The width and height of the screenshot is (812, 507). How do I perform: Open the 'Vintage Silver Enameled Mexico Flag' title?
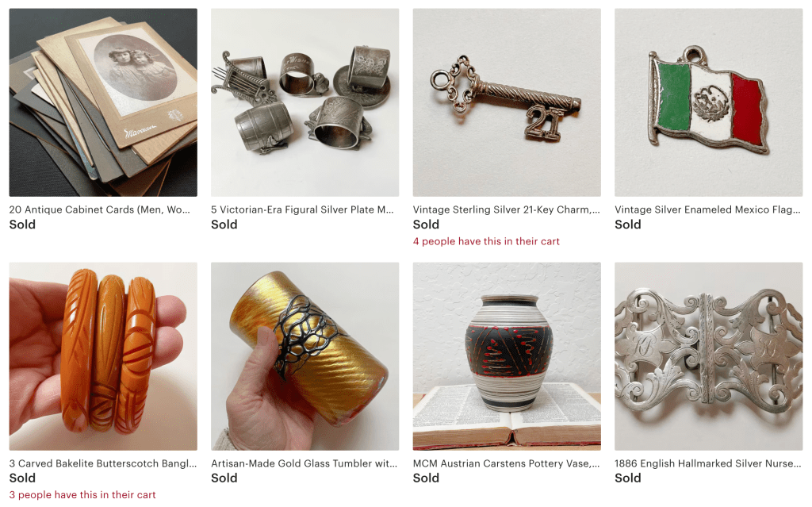pos(707,210)
